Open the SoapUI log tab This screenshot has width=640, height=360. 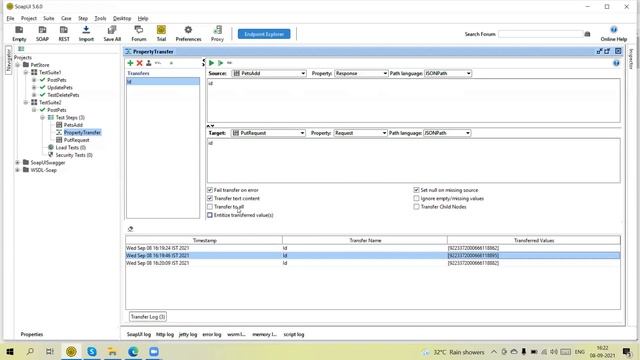point(138,334)
